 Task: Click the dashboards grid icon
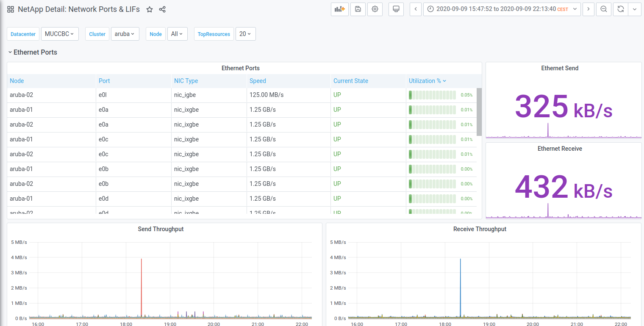11,9
